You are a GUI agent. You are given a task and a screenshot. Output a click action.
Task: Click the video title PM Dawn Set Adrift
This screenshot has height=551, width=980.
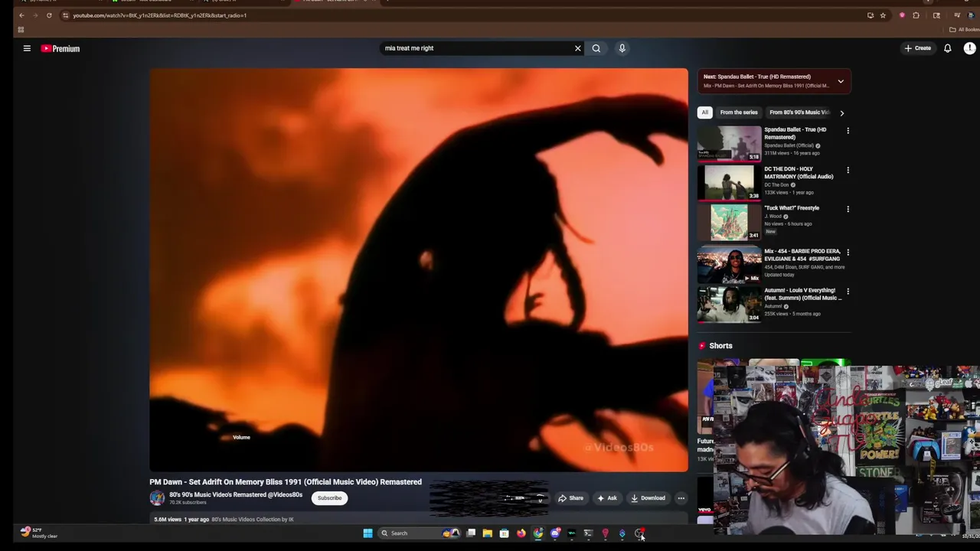pos(286,482)
